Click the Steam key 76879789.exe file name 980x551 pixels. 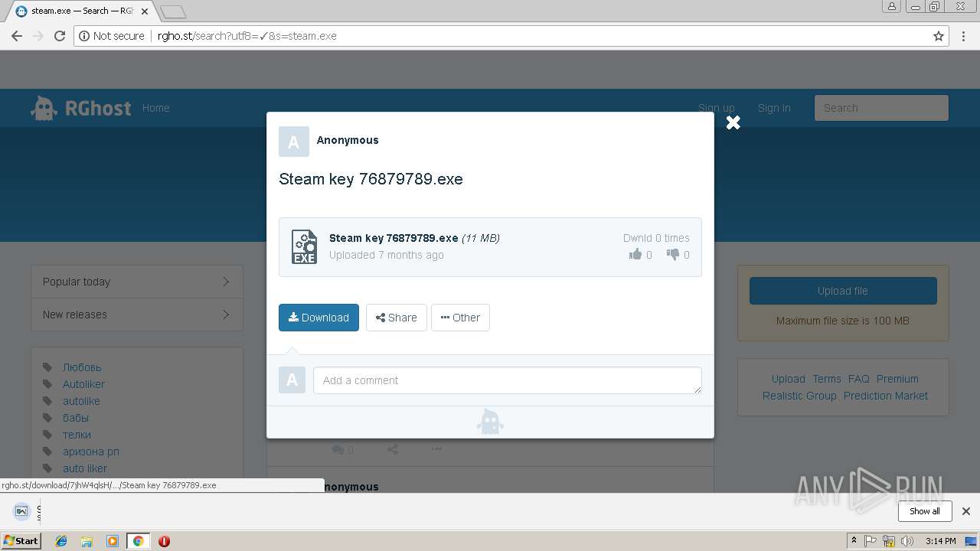pyautogui.click(x=394, y=238)
